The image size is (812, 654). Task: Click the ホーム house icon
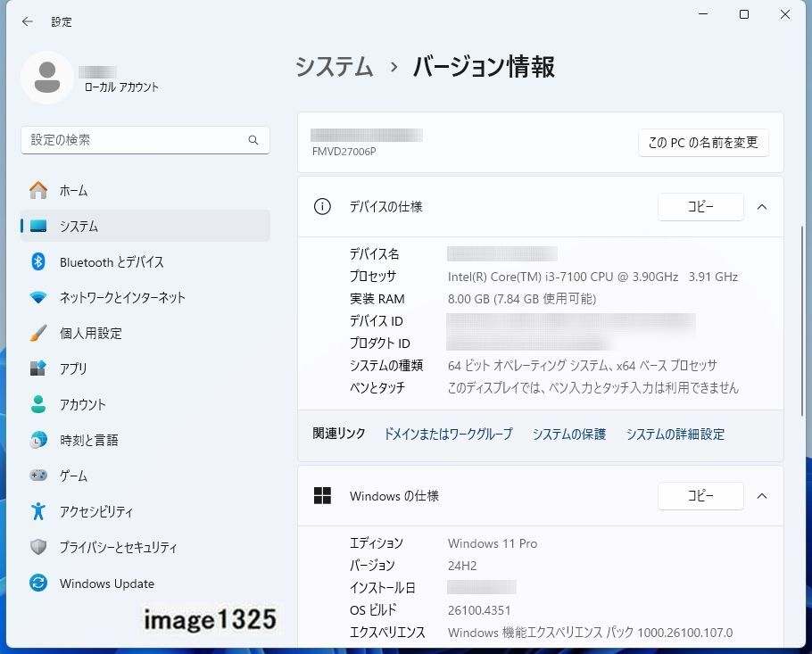tap(38, 190)
